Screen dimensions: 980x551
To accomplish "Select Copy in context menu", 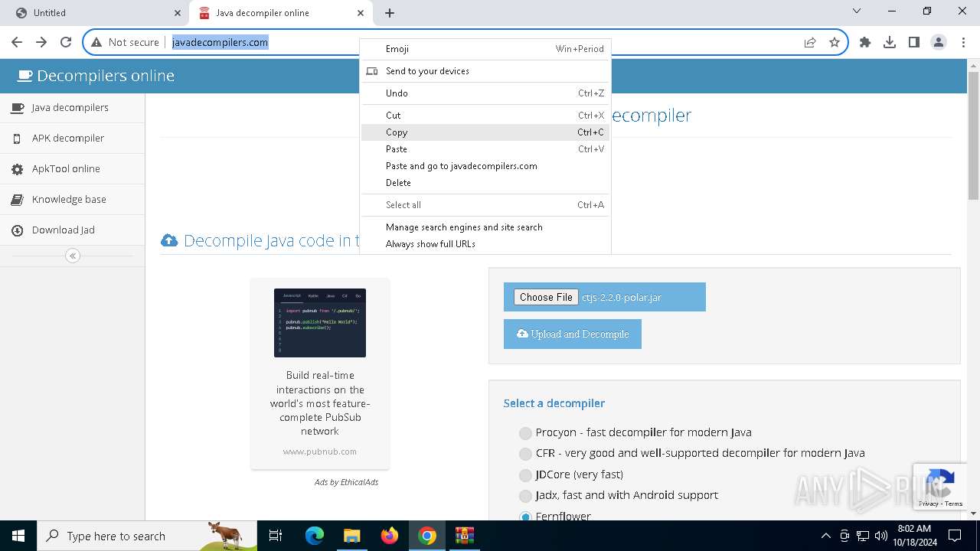I will (485, 132).
